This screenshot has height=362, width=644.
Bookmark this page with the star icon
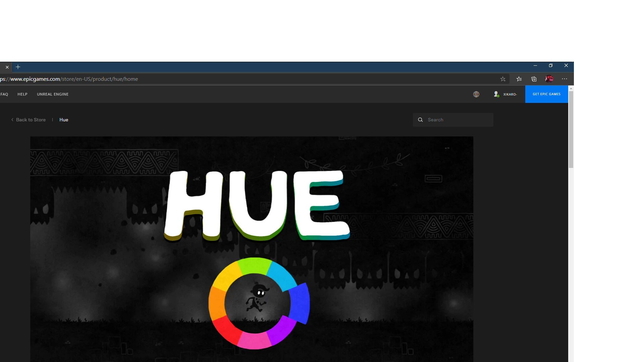[x=503, y=79]
